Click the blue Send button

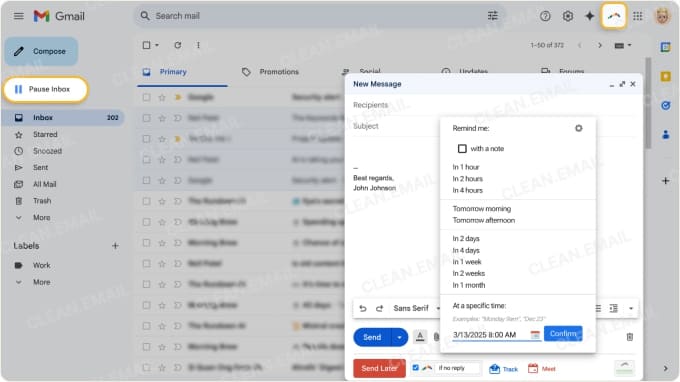372,337
